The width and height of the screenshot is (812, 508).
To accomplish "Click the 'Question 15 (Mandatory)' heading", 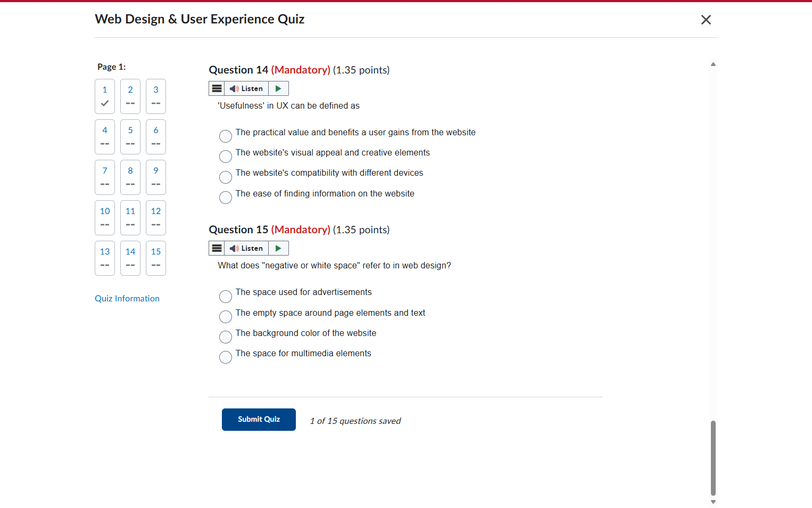I will point(269,230).
